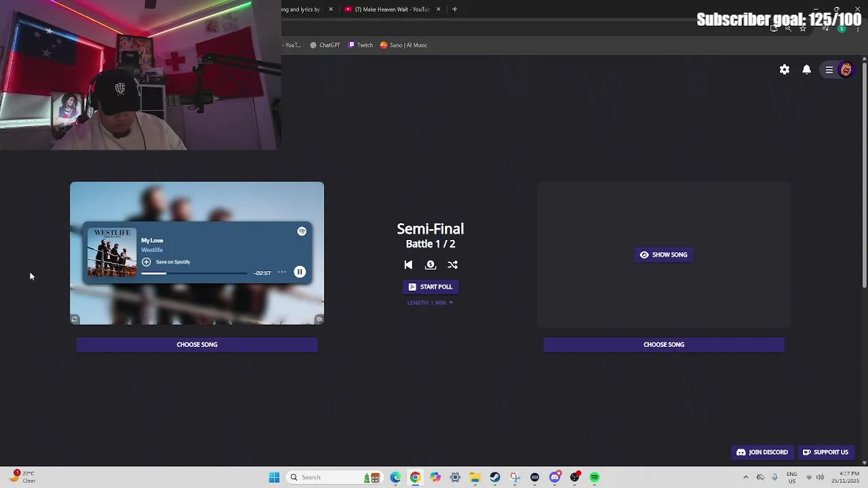The height and width of the screenshot is (488, 868).
Task: Open a new browser tab
Action: [x=455, y=9]
